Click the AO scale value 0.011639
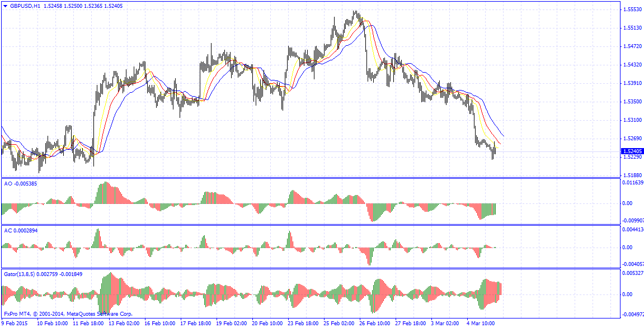 (634, 182)
